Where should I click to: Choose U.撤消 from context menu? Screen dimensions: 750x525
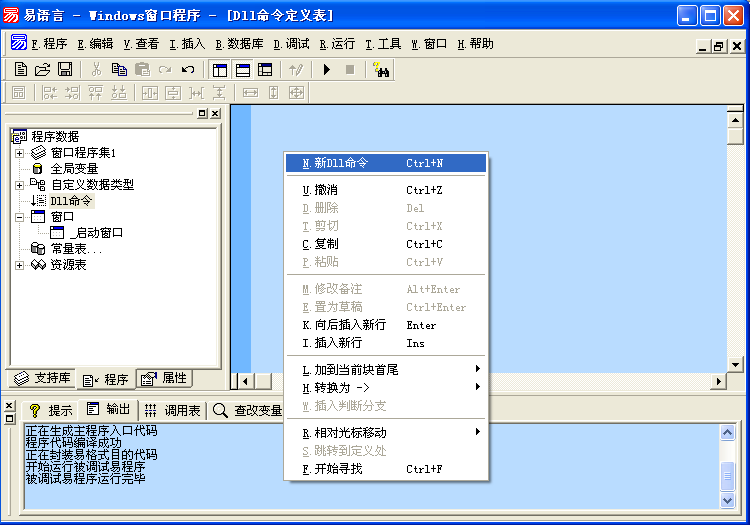pos(386,190)
